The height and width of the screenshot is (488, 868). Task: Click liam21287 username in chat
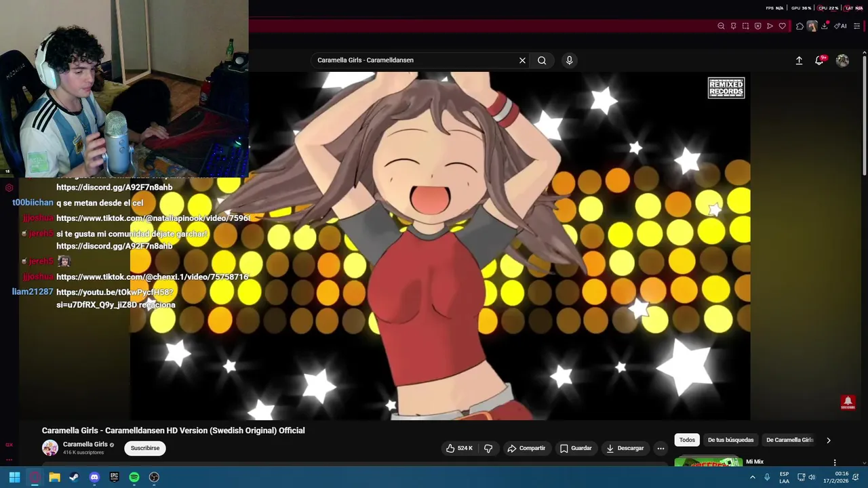pyautogui.click(x=33, y=292)
